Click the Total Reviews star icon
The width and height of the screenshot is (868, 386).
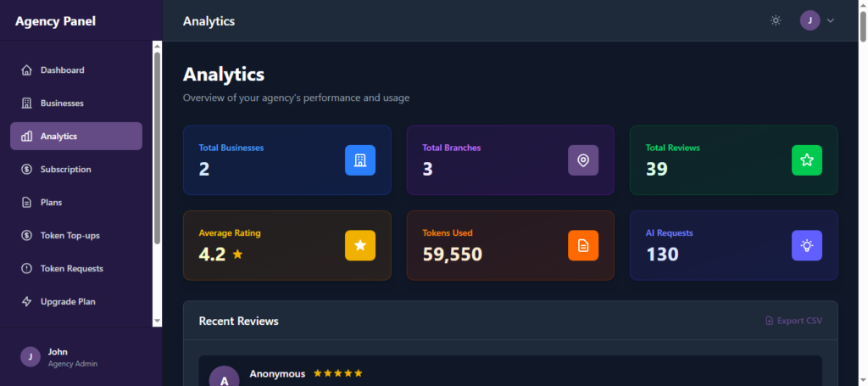tap(806, 160)
